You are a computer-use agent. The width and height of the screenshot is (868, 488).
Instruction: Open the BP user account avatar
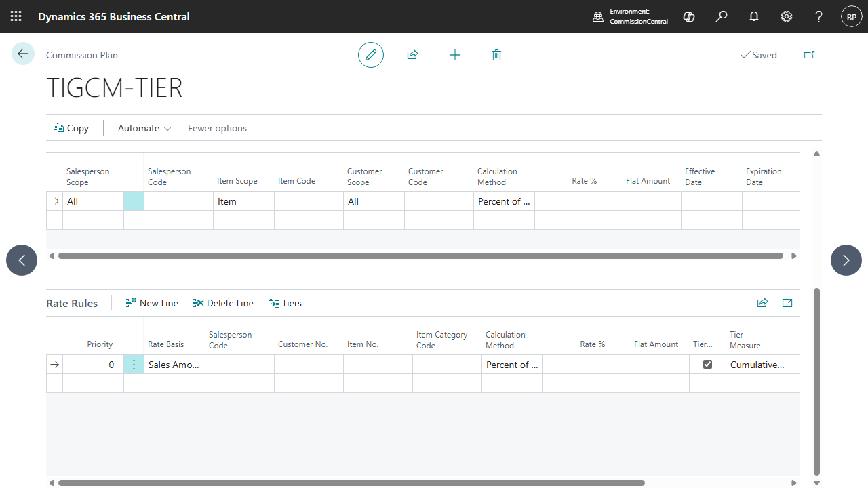852,16
